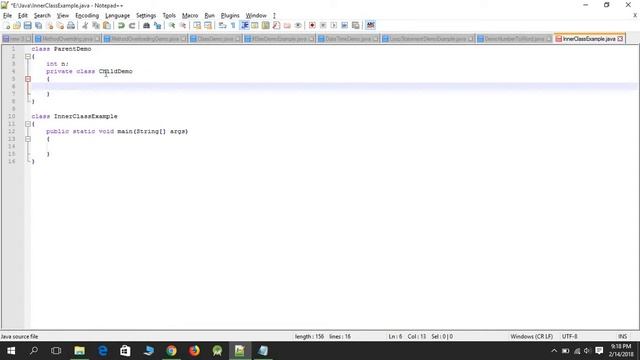Open the Tools menu
Viewport: 640px width, 360px height.
169,16
